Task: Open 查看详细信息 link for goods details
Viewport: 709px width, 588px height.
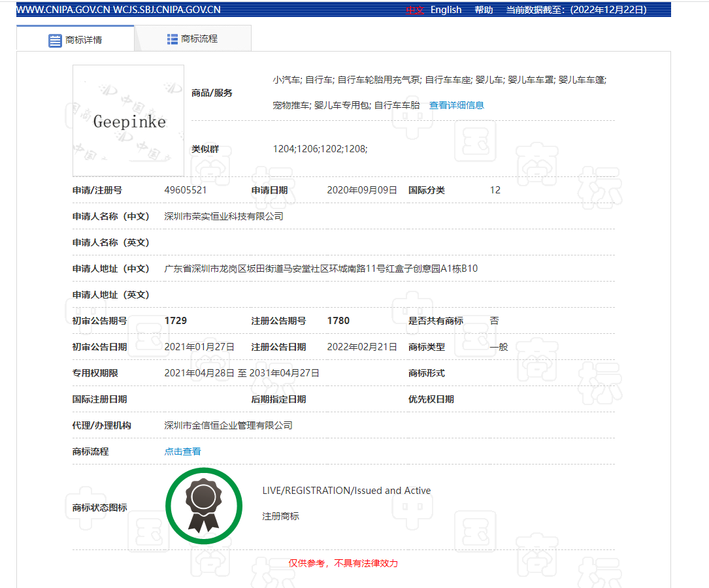Action: coord(456,105)
